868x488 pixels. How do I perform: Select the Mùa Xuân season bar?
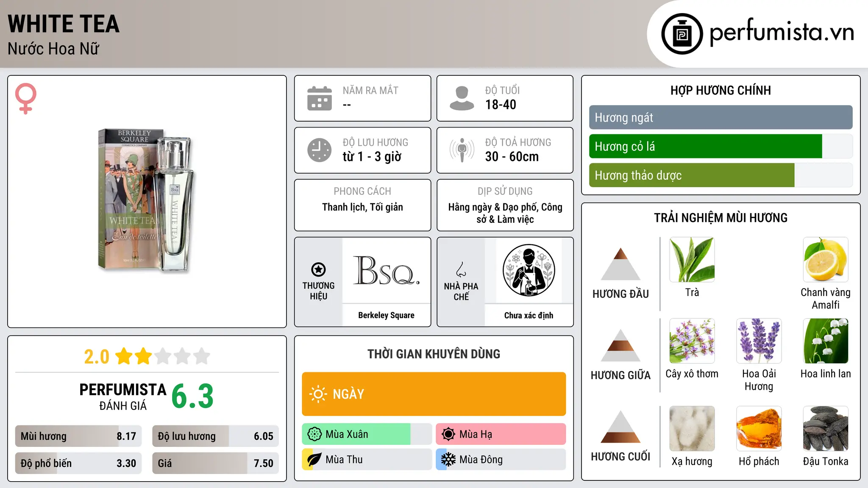click(x=367, y=434)
